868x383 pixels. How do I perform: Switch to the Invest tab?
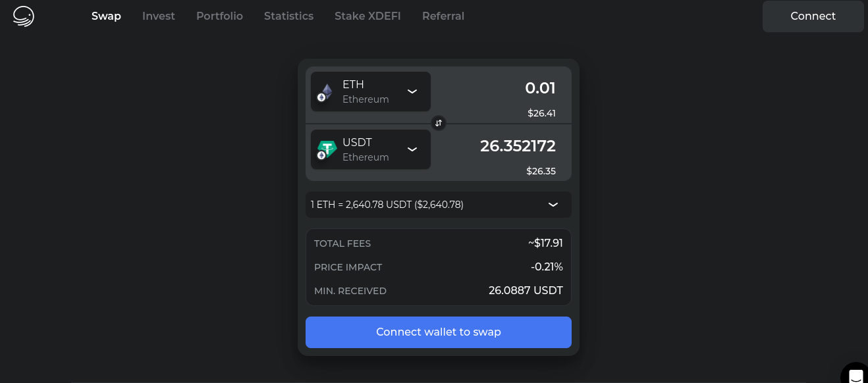pos(159,16)
